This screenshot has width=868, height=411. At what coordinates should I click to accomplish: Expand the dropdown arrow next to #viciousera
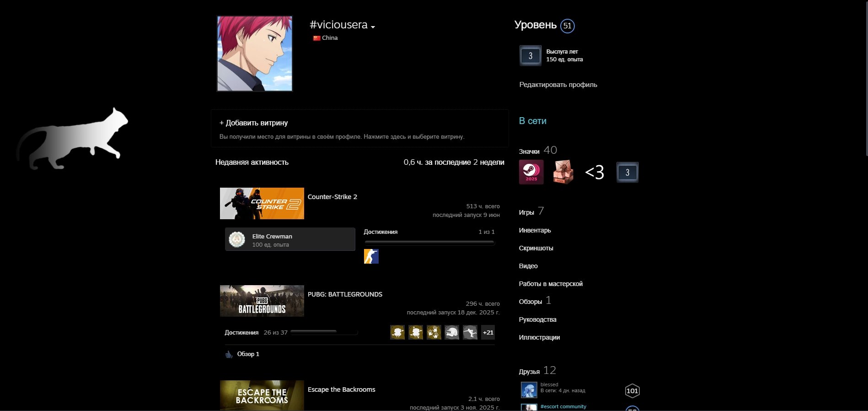pos(373,27)
